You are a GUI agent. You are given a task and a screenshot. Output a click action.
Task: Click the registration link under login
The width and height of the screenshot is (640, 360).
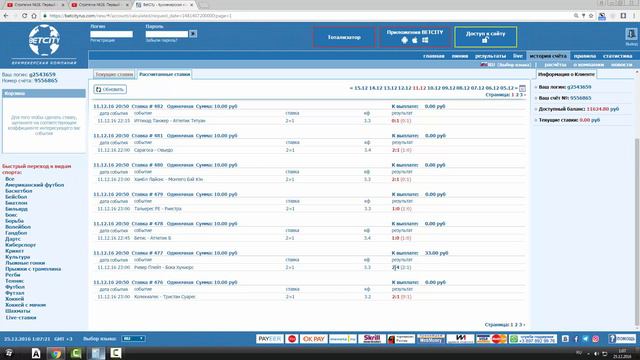pos(102,40)
